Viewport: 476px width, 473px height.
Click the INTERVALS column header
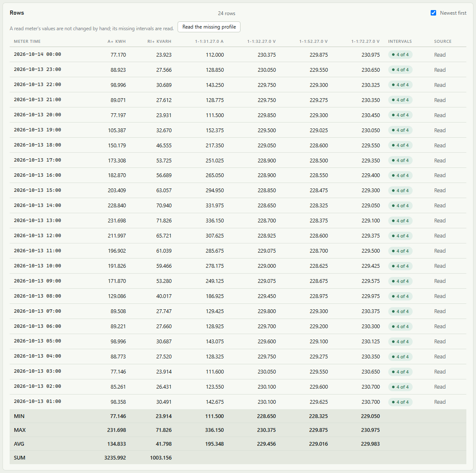point(400,41)
